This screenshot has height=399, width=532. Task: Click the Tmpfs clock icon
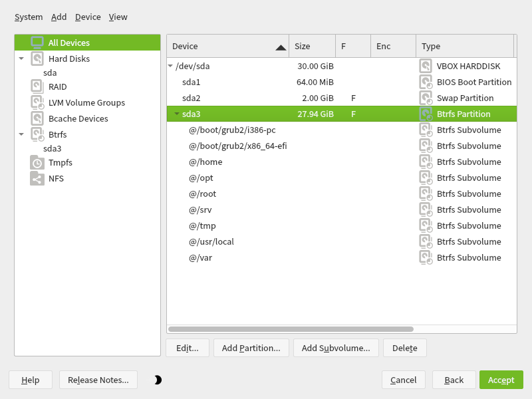point(37,163)
